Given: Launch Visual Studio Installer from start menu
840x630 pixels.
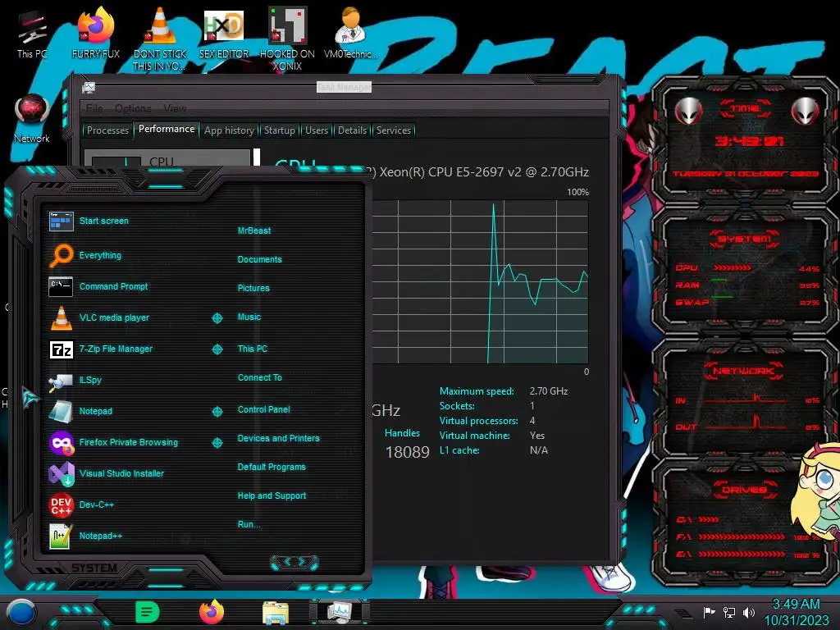Looking at the screenshot, I should point(121,473).
